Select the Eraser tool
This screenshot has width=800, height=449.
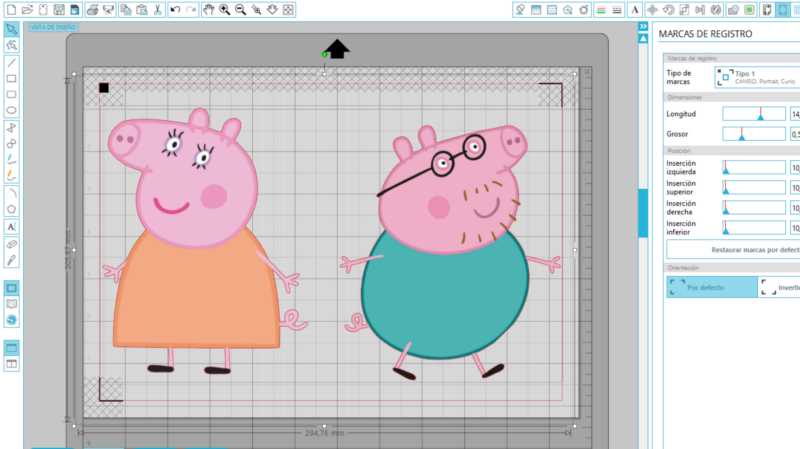click(x=11, y=244)
